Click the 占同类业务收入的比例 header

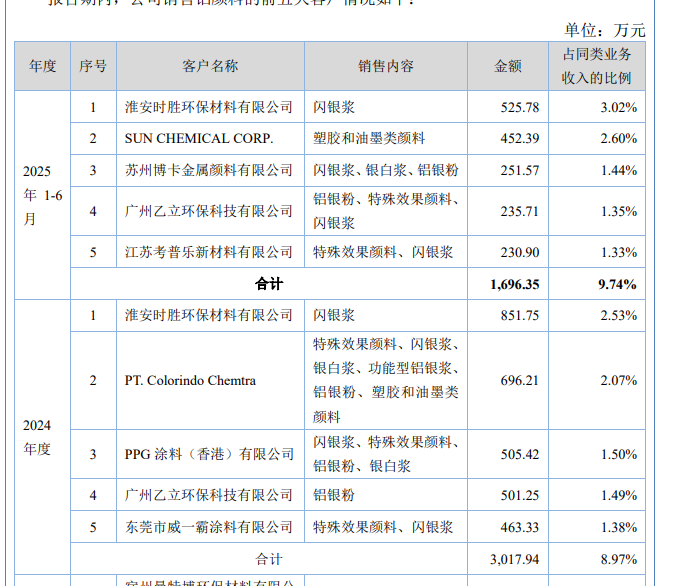click(x=597, y=66)
